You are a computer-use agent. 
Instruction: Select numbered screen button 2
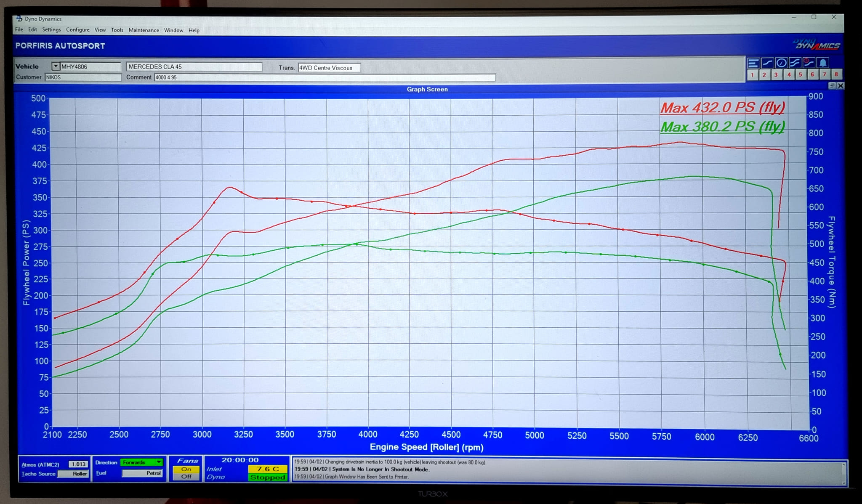pyautogui.click(x=764, y=75)
